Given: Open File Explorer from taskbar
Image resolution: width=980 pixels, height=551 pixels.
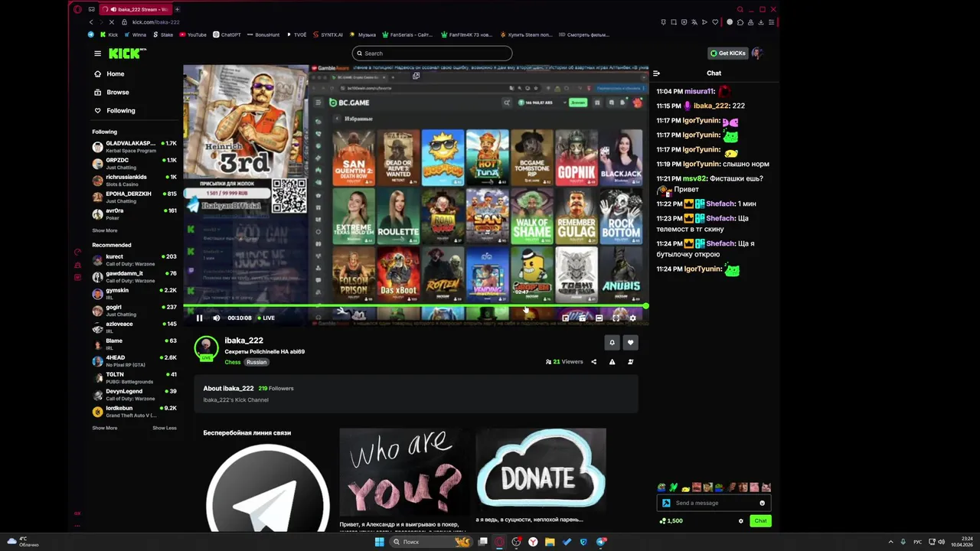Looking at the screenshot, I should pyautogui.click(x=550, y=542).
